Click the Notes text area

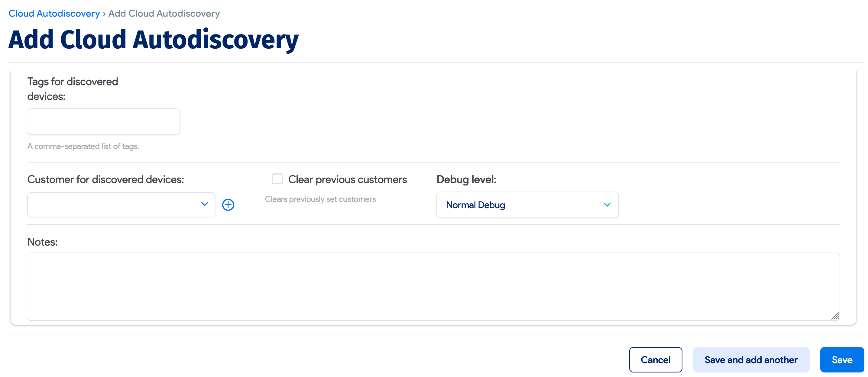pos(431,286)
